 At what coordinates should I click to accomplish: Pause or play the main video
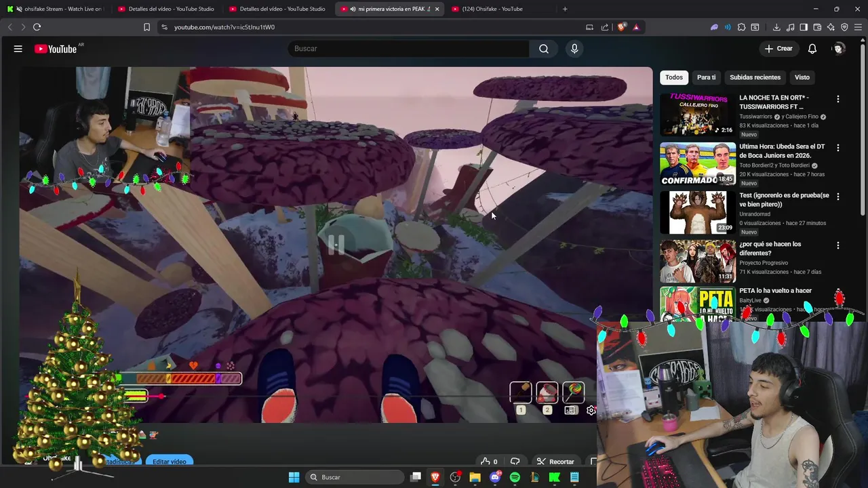(x=336, y=244)
